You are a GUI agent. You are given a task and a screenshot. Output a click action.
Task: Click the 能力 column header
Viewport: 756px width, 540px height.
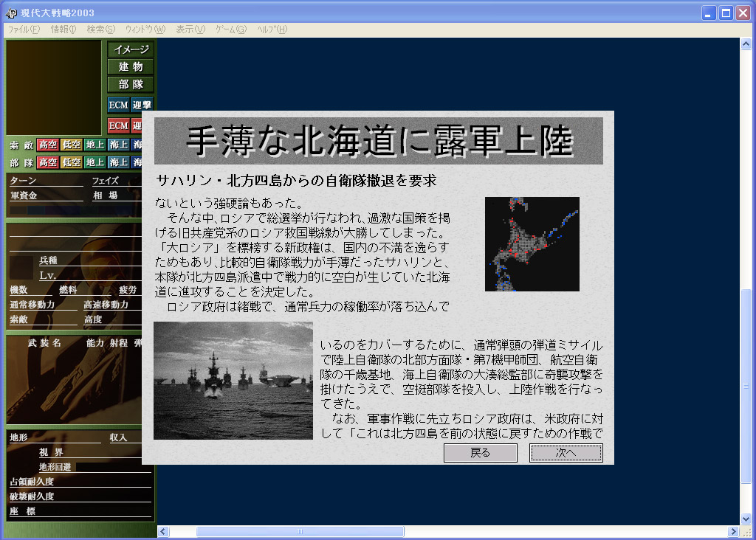click(x=95, y=343)
